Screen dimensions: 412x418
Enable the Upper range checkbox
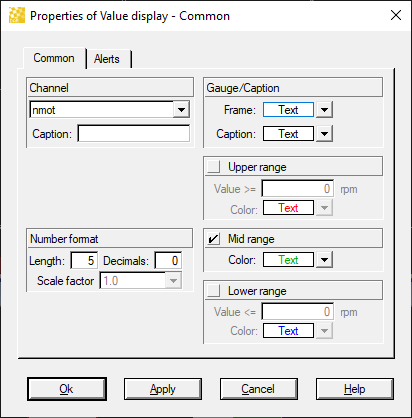[213, 166]
